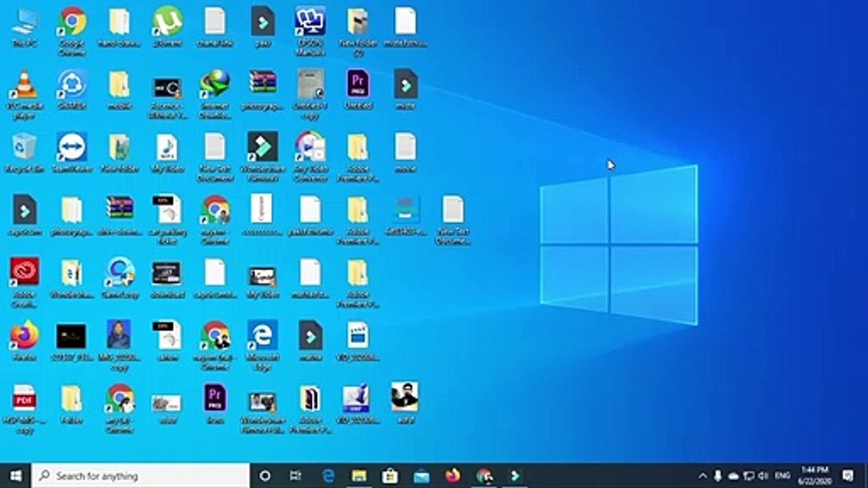This screenshot has height=488, width=868.
Task: Switch input language via ENG indicator
Action: point(783,476)
